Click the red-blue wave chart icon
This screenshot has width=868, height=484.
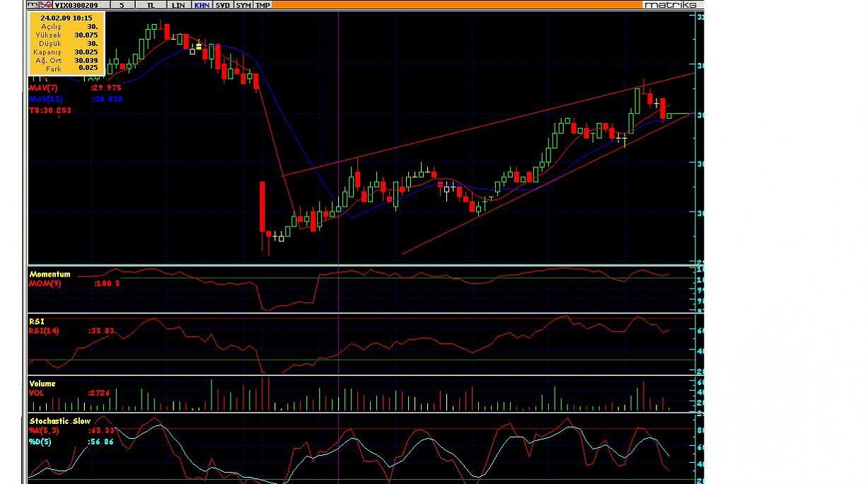pyautogui.click(x=45, y=4)
